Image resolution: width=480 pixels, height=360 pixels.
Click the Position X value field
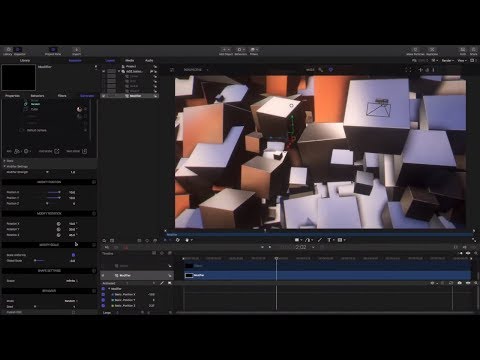(x=72, y=192)
